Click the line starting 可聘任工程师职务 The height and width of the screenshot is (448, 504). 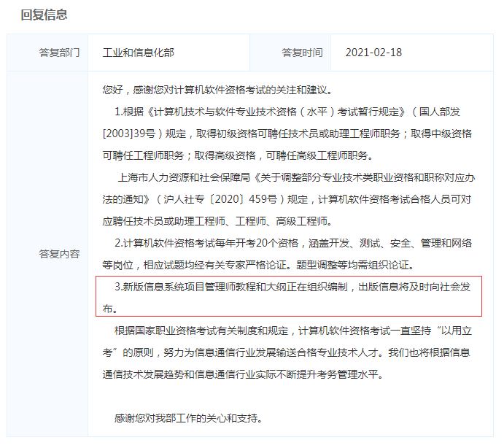[x=238, y=155]
